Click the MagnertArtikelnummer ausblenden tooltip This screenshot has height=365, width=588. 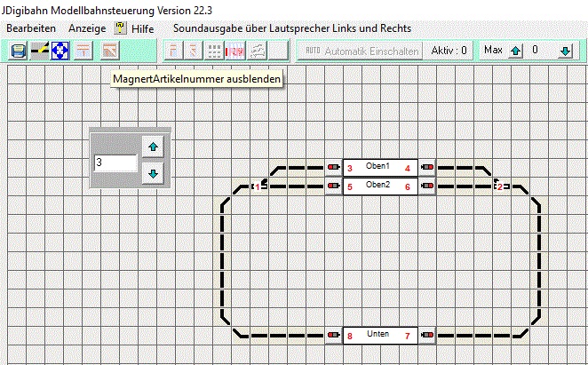197,79
